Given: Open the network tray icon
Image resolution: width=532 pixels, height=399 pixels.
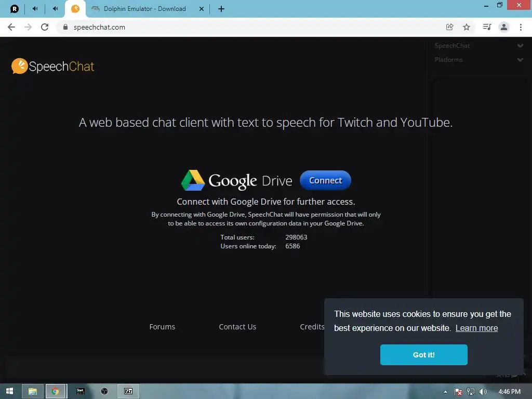Looking at the screenshot, I should click(471, 392).
